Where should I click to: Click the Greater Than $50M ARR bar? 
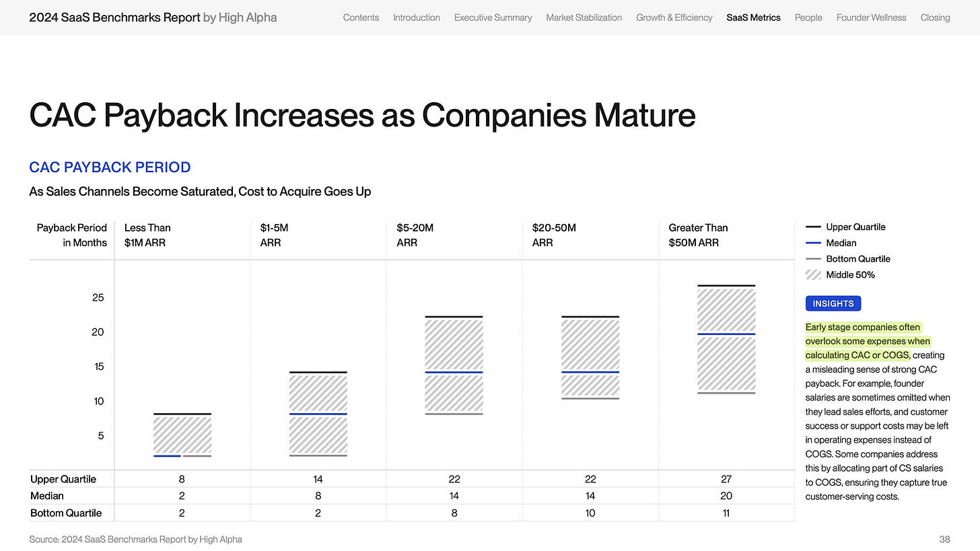pos(726,338)
